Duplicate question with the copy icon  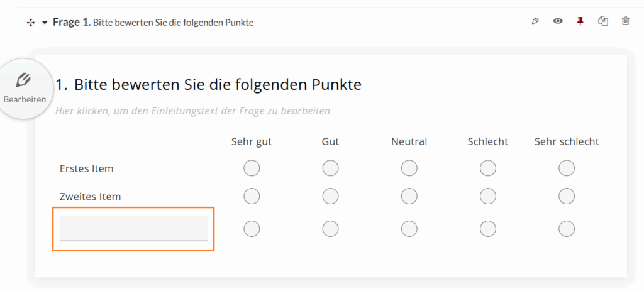pyautogui.click(x=603, y=21)
